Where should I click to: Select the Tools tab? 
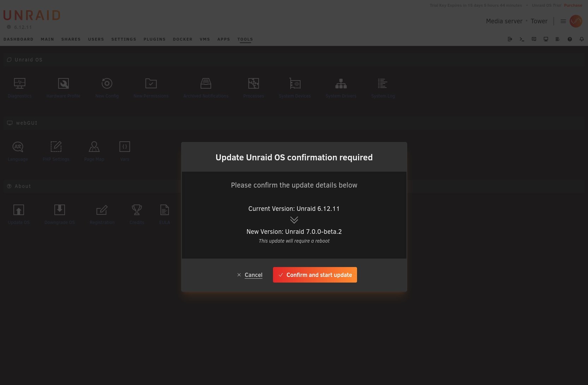coord(245,39)
